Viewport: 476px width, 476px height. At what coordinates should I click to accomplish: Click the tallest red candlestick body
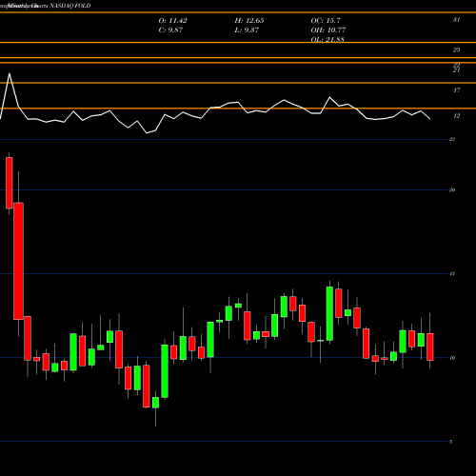[18, 261]
